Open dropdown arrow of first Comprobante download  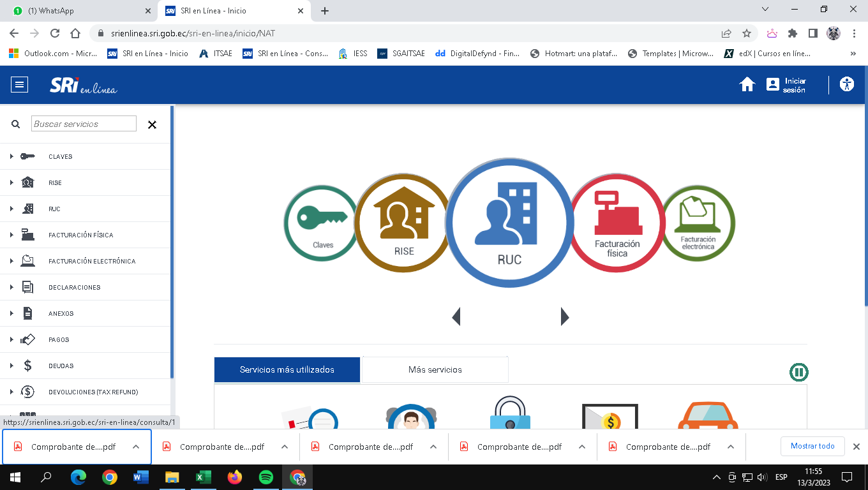click(136, 447)
